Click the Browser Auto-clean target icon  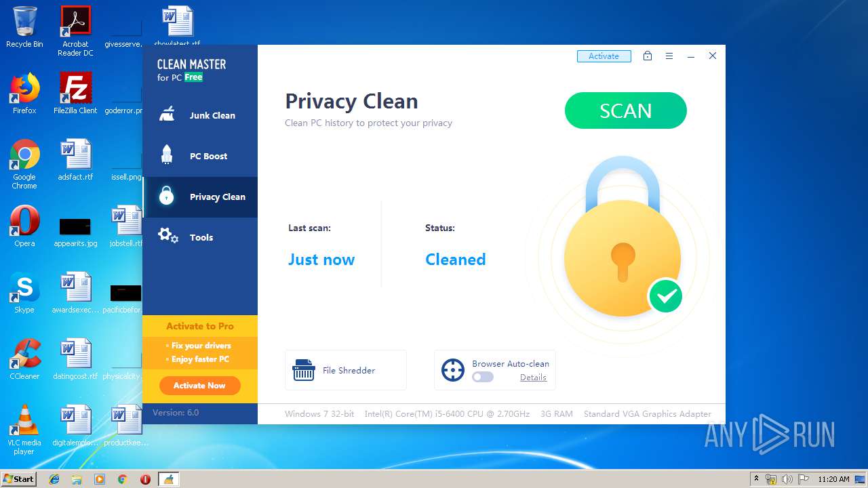(452, 370)
